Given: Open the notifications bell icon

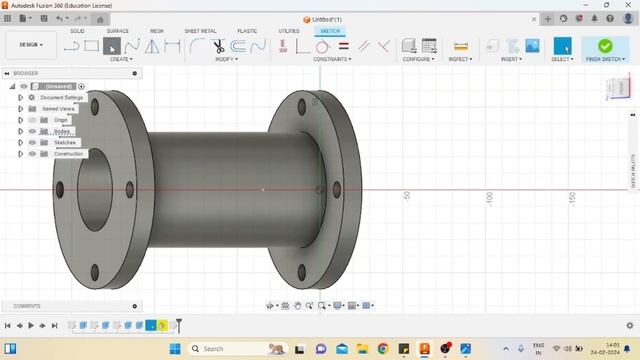Looking at the screenshot, I should 594,19.
